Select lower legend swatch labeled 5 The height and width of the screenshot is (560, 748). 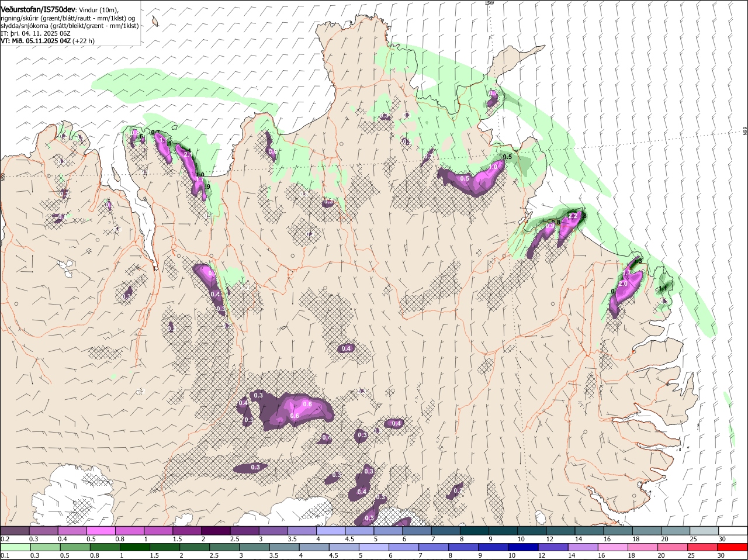point(374,547)
